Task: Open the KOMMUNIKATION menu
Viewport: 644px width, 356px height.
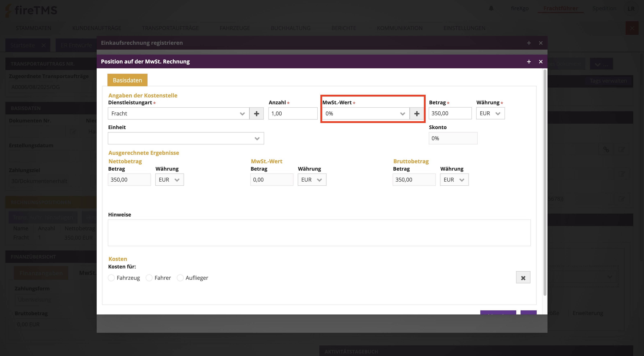Action: point(400,28)
